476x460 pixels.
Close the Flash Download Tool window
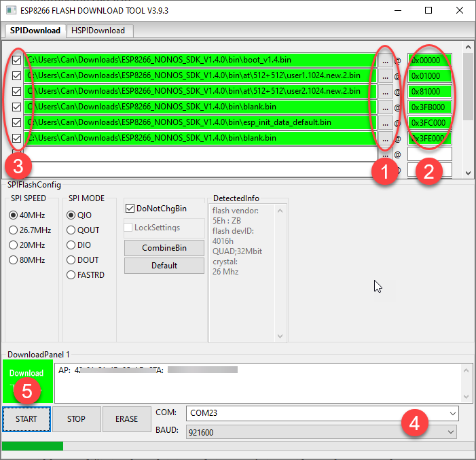point(460,10)
